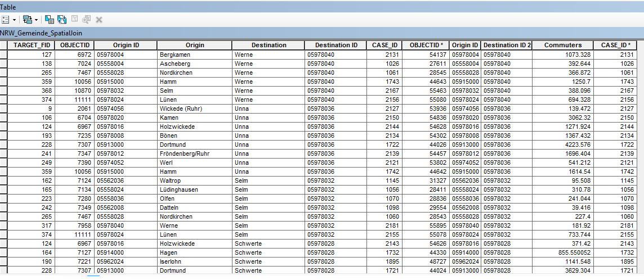This screenshot has height=280, width=644.
Task: Click the Clear Selection icon
Action: click(74, 19)
